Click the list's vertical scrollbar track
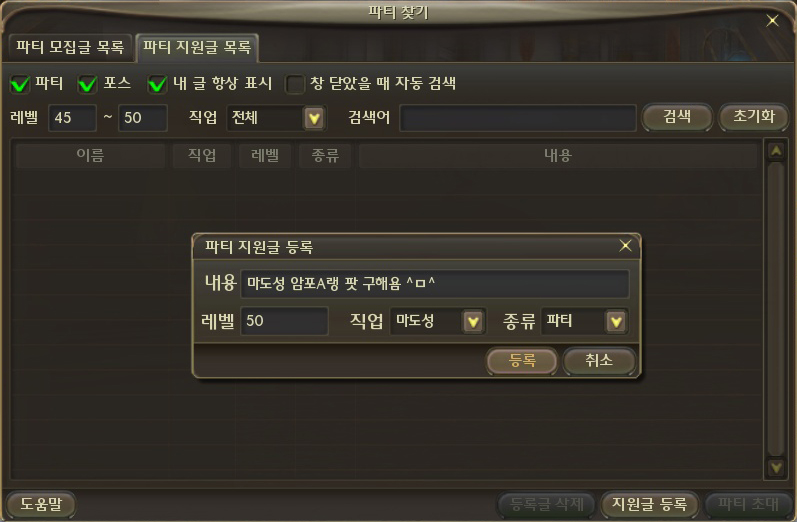This screenshot has height=522, width=797. tap(776, 309)
